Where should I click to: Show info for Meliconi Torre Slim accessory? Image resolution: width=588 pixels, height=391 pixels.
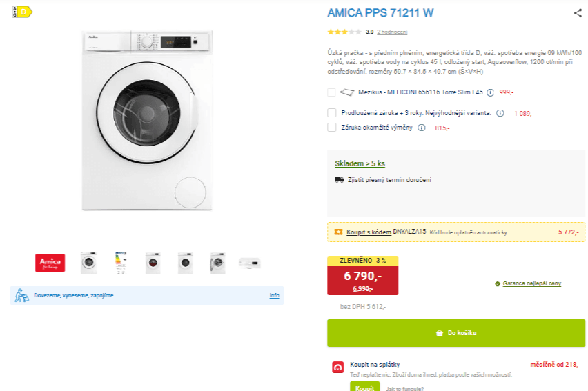pos(490,92)
